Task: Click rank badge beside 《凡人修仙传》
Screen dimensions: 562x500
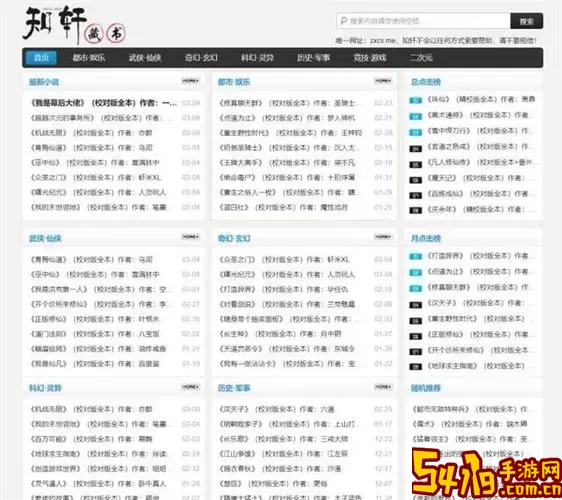Action: (x=416, y=165)
